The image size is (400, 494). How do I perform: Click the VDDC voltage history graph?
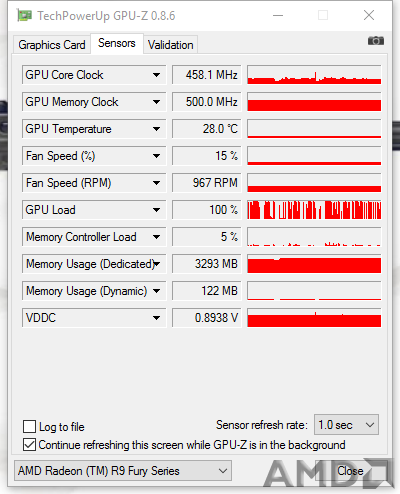coord(314,318)
